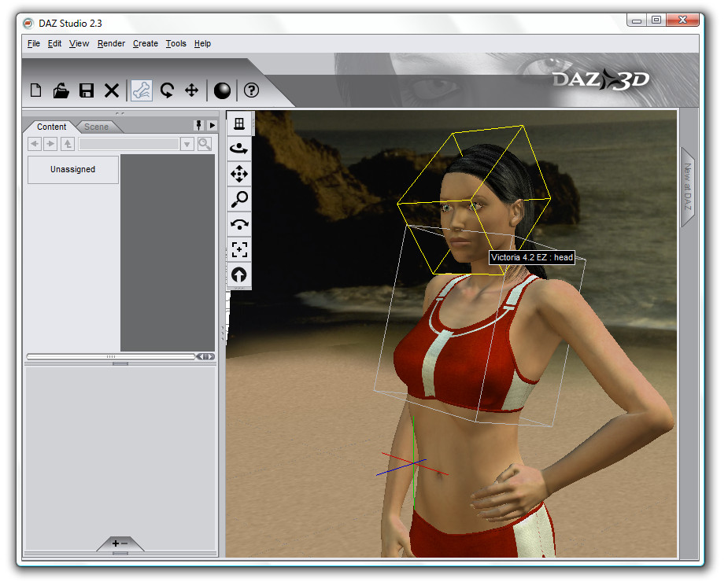Click the horizontal slider below the content list
The height and width of the screenshot is (582, 728).
110,356
